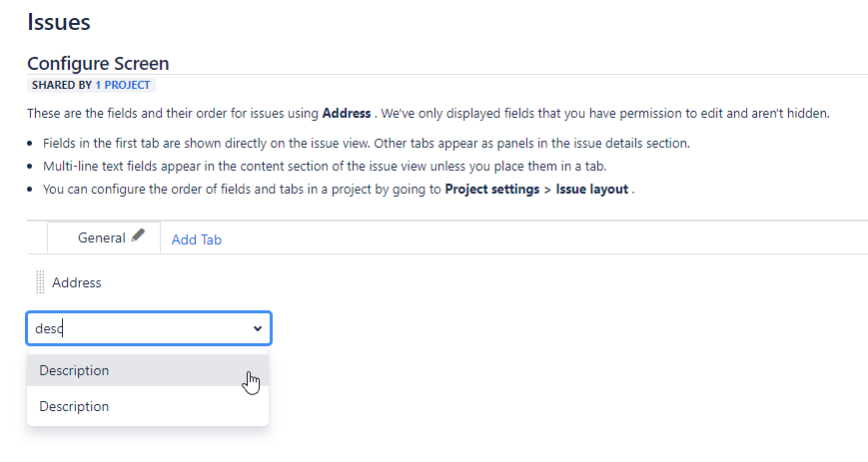Click the Issues page heading
The image size is (868, 462).
[x=59, y=22]
